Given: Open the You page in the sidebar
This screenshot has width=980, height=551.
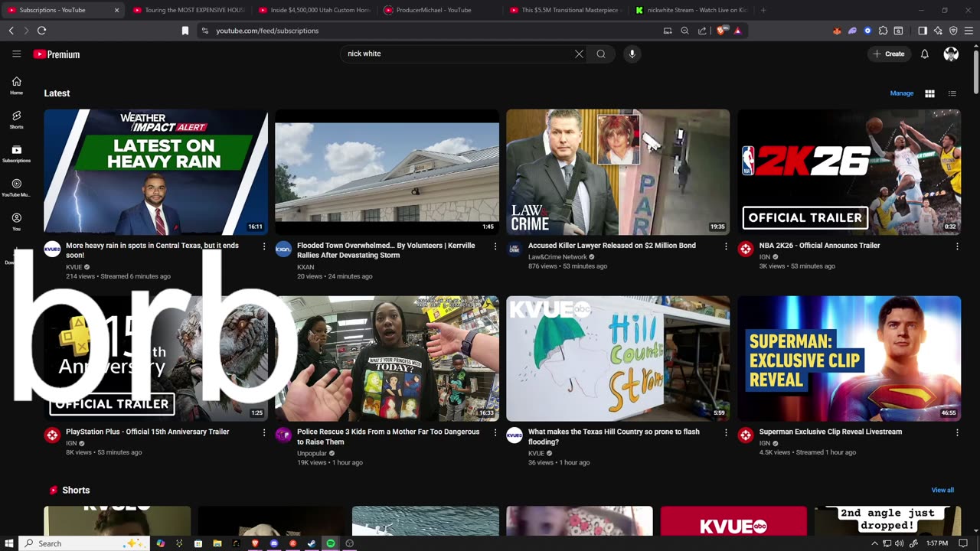Looking at the screenshot, I should [16, 221].
